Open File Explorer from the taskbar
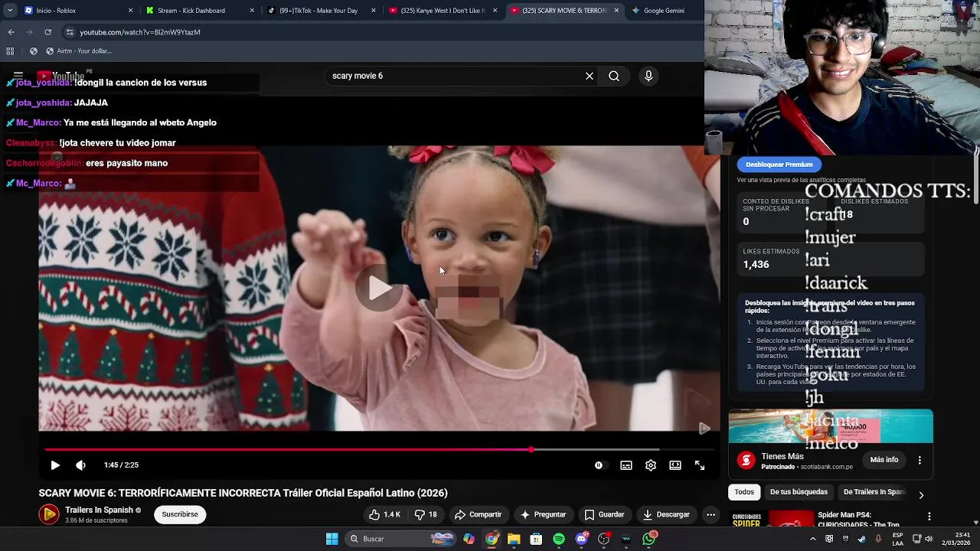The image size is (980, 551). [x=514, y=539]
